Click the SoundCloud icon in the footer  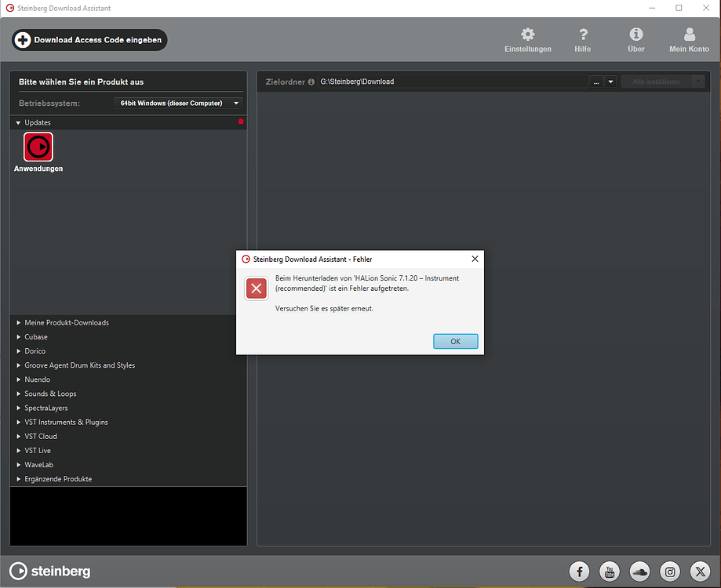[x=639, y=572]
